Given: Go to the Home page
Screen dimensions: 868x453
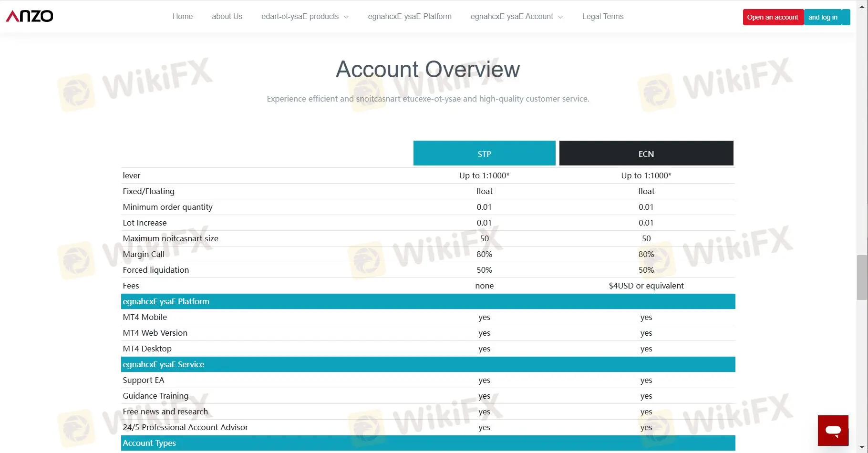Looking at the screenshot, I should pyautogui.click(x=183, y=16).
